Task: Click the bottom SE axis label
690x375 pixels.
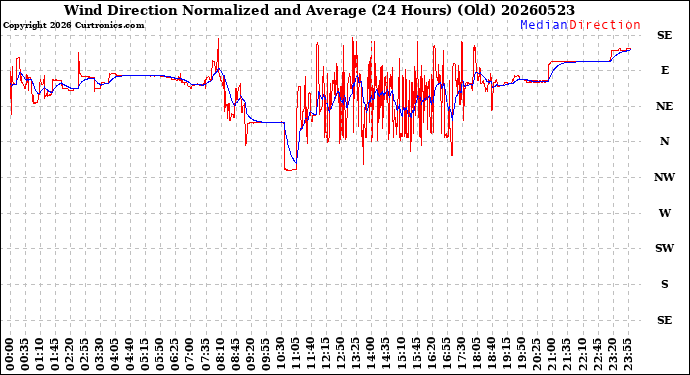Action: point(664,320)
